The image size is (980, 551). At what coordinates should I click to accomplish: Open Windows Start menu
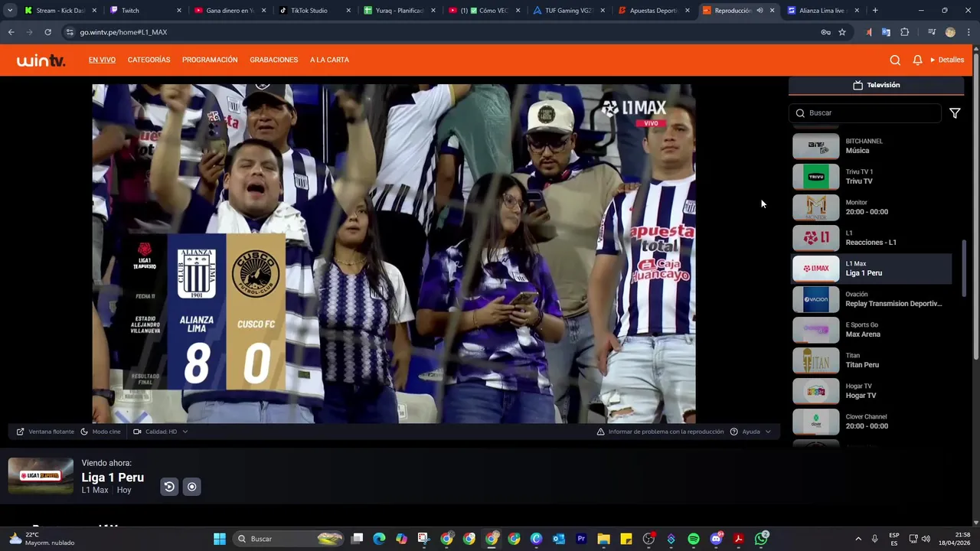[x=220, y=539]
